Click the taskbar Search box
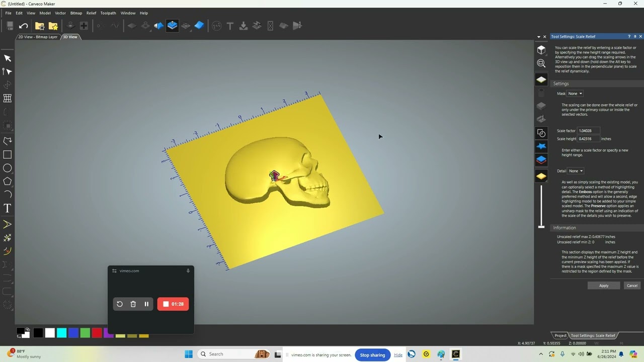 tap(234, 354)
